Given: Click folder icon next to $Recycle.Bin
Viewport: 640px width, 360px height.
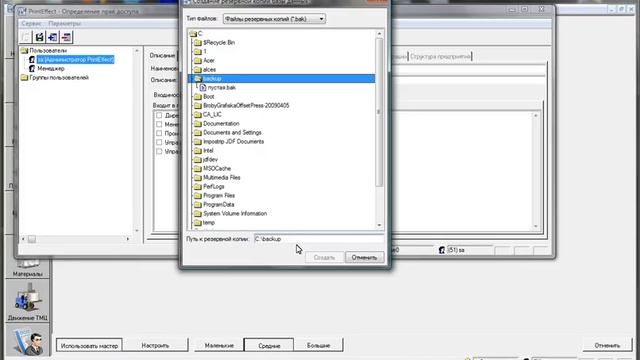Looking at the screenshot, I should (x=198, y=42).
